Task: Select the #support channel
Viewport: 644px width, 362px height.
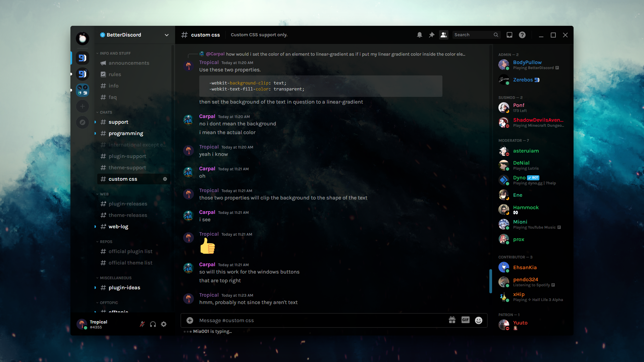Action: [118, 122]
